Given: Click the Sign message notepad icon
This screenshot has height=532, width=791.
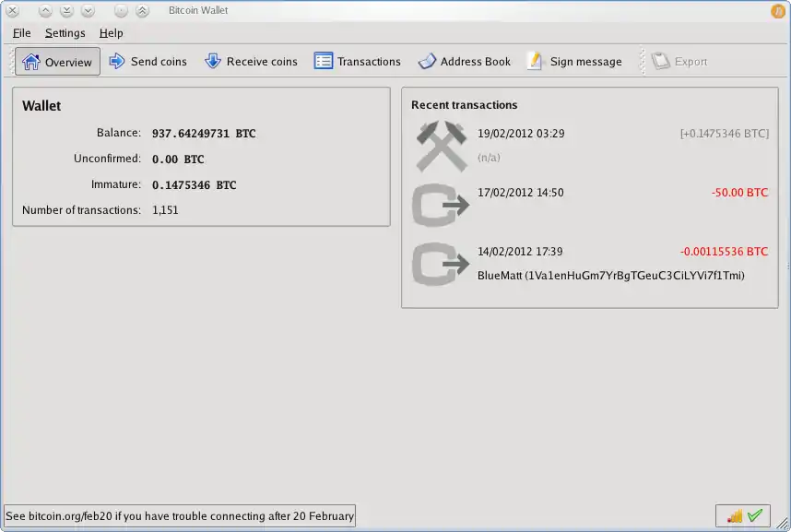Looking at the screenshot, I should [x=535, y=62].
